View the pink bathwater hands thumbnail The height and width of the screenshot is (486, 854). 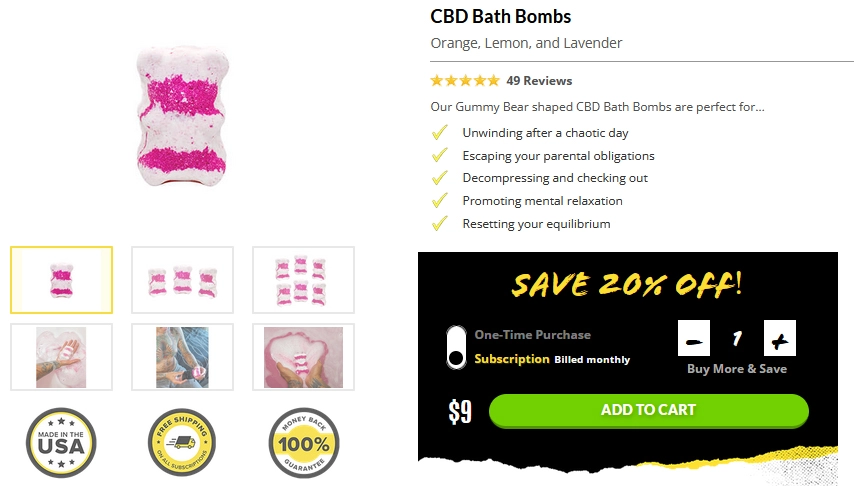pyautogui.click(x=303, y=357)
